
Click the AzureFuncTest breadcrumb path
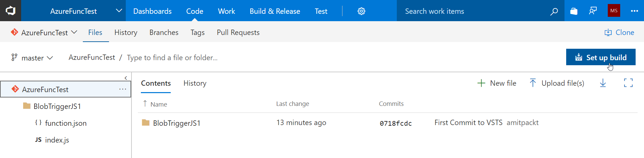click(92, 57)
